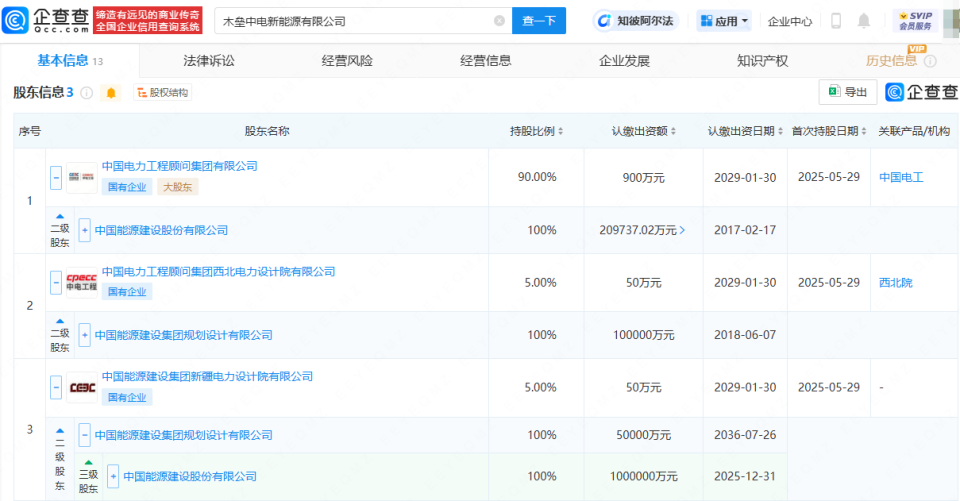Open the 应用 dropdown menu
Viewport: 960px width, 501px height.
[724, 21]
